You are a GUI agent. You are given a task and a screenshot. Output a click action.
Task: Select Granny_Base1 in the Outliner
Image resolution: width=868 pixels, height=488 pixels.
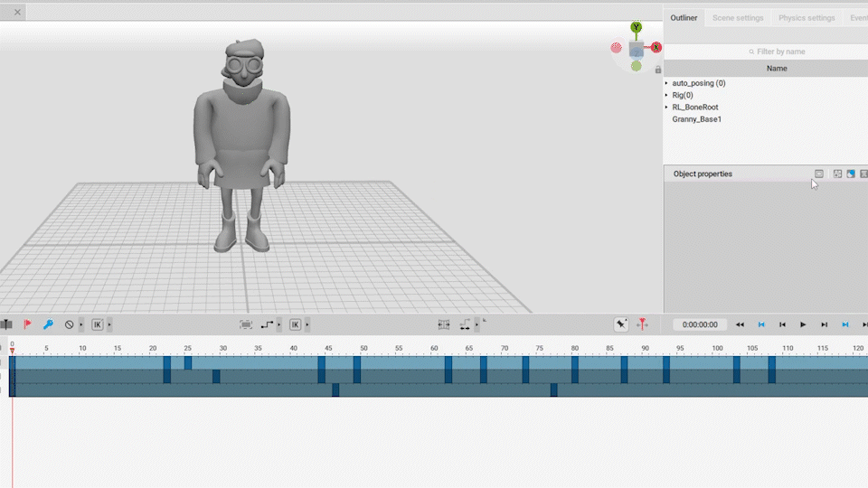coord(696,119)
